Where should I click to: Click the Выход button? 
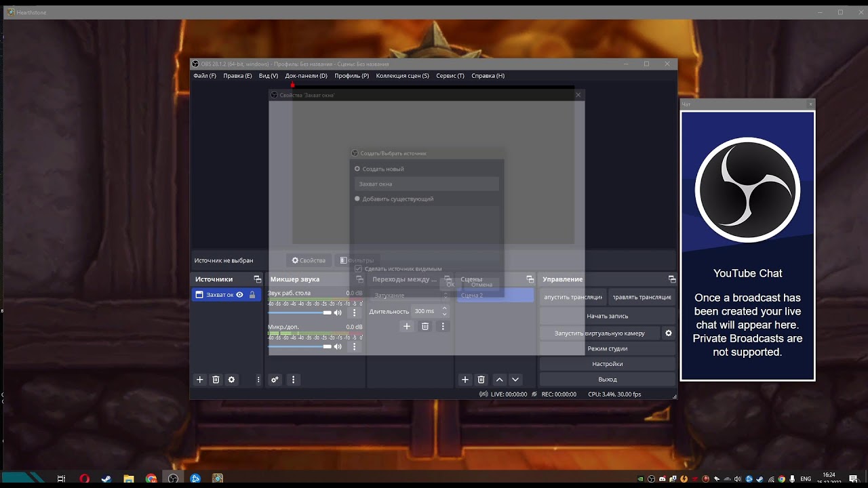point(607,380)
